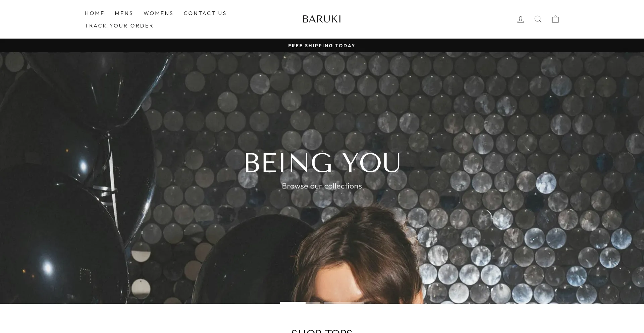644x333 pixels.
Task: Select the first white slideshow indicator bar
Action: [x=300, y=303]
